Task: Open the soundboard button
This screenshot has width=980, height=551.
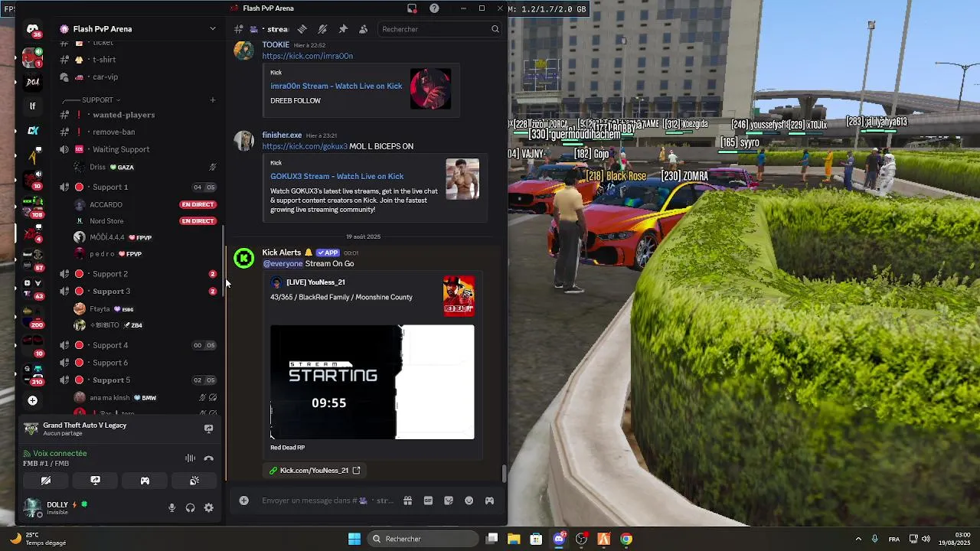Action: [194, 481]
